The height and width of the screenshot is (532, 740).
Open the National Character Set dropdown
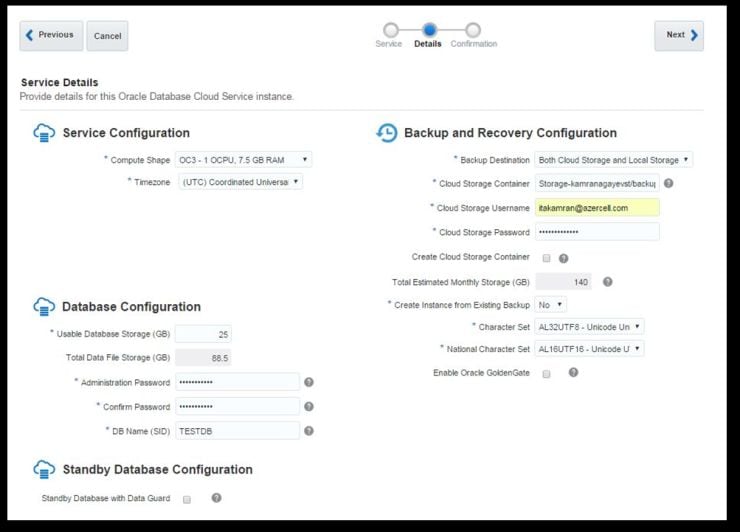pos(589,349)
